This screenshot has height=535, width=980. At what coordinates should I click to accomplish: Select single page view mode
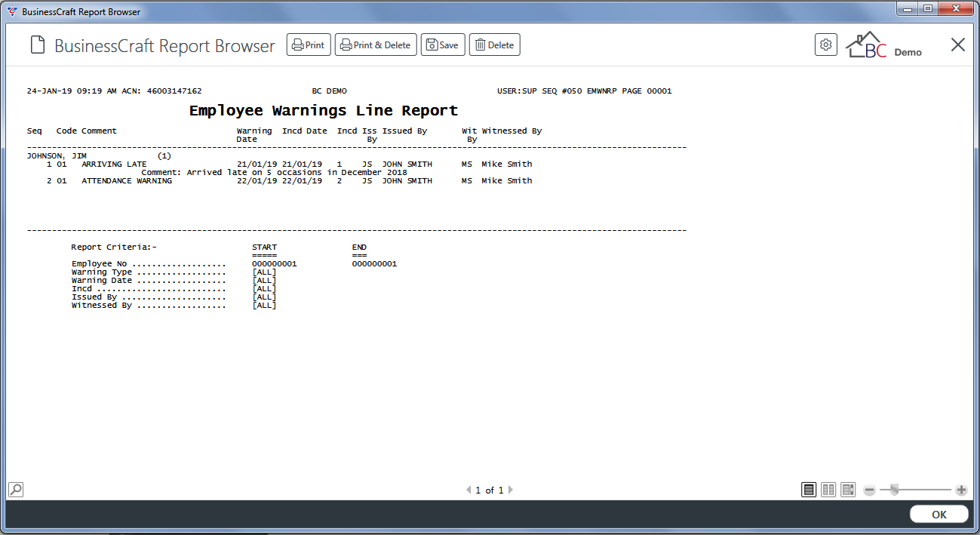[x=809, y=490]
